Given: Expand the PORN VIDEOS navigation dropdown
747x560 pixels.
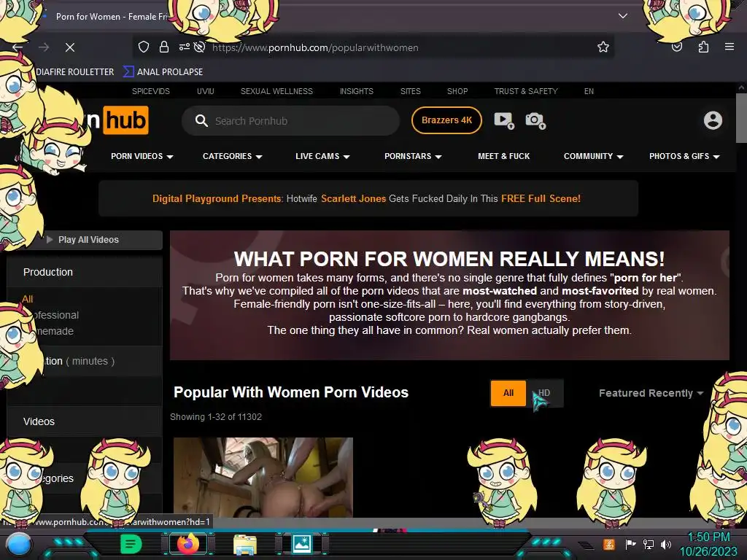Looking at the screenshot, I should [x=142, y=156].
